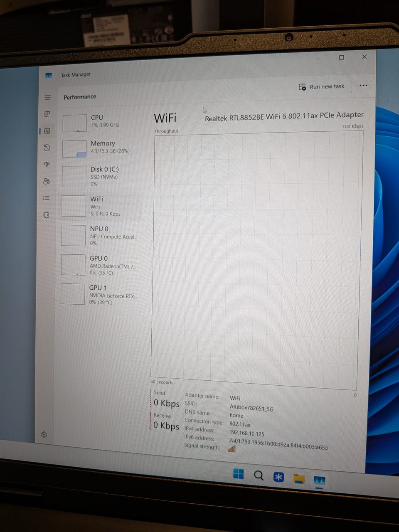This screenshot has width=399, height=532.
Task: Click the signal strength bars icon
Action: coord(232,449)
